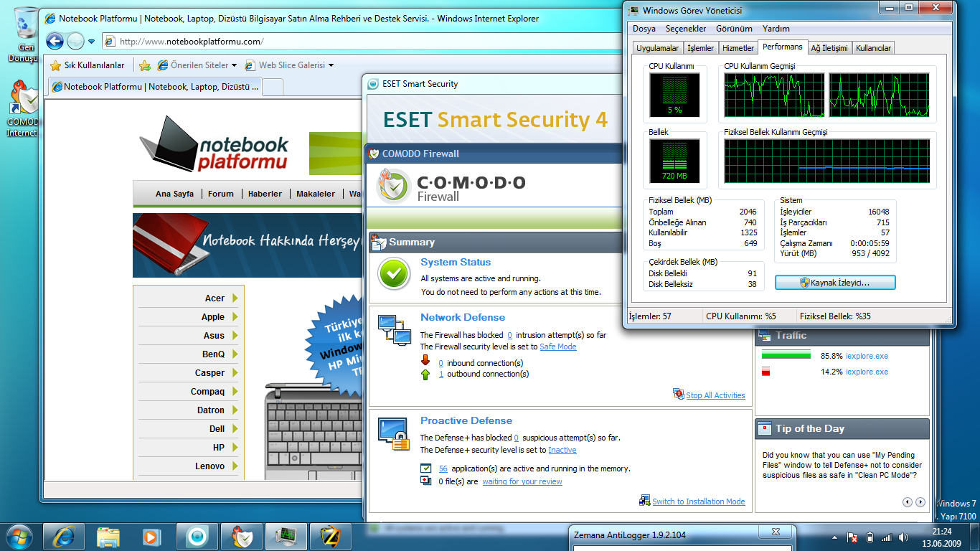This screenshot has height=551, width=980.
Task: Open a new tab in Internet Explorer
Action: coord(273,88)
